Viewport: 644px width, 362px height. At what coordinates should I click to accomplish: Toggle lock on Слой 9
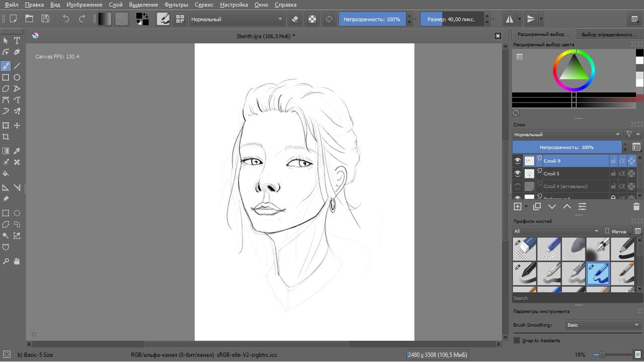point(613,161)
